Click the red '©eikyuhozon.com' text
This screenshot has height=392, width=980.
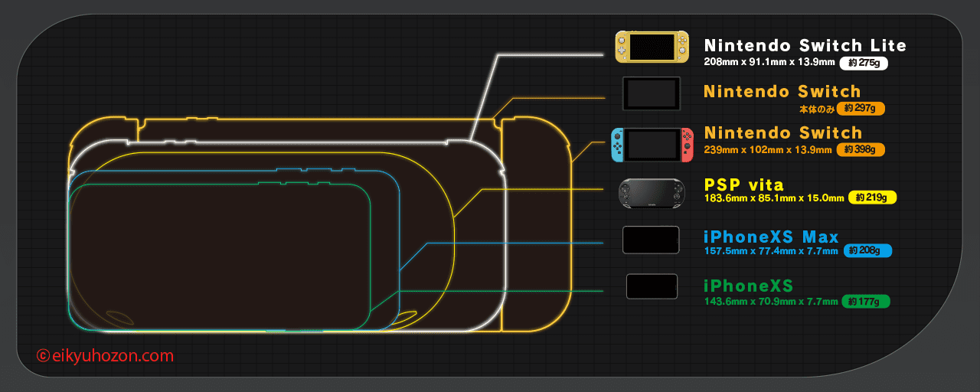(x=105, y=356)
